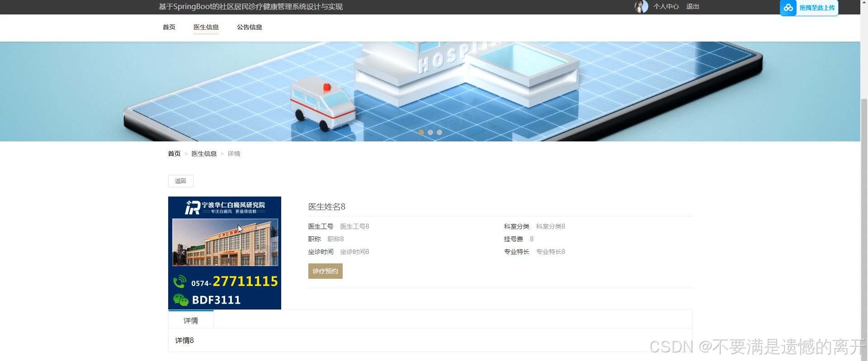Select second carousel indicator dot
Screen dimensions: 868x361
click(430, 132)
